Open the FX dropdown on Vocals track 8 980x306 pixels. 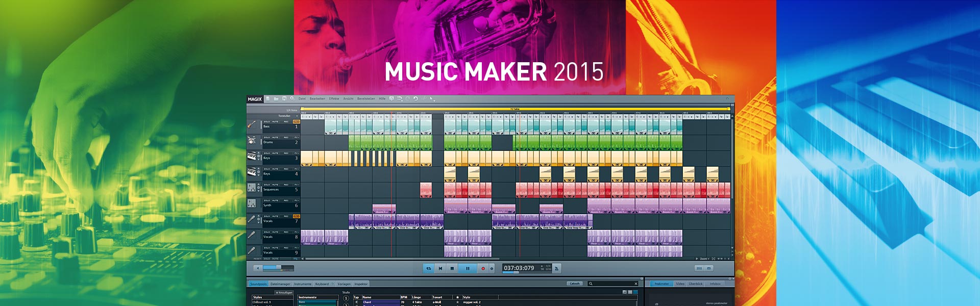coord(297,232)
